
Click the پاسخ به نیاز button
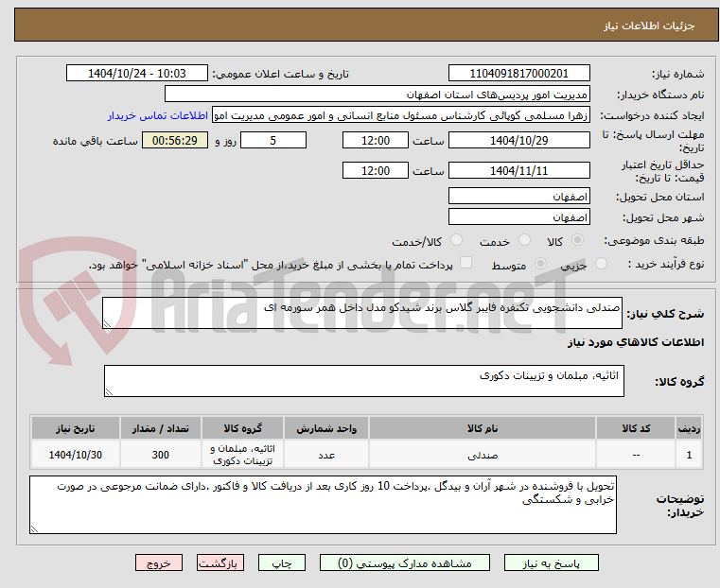(551, 562)
